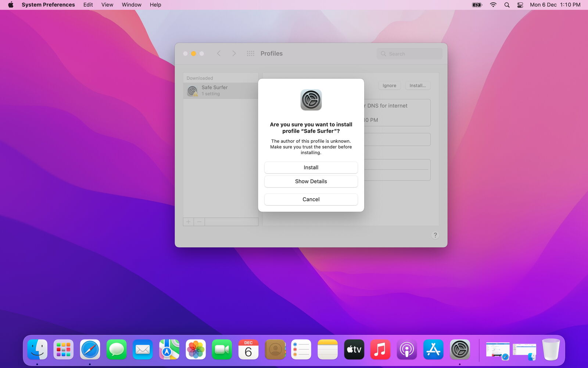Open the View menu
The image size is (588, 368).
coord(107,5)
